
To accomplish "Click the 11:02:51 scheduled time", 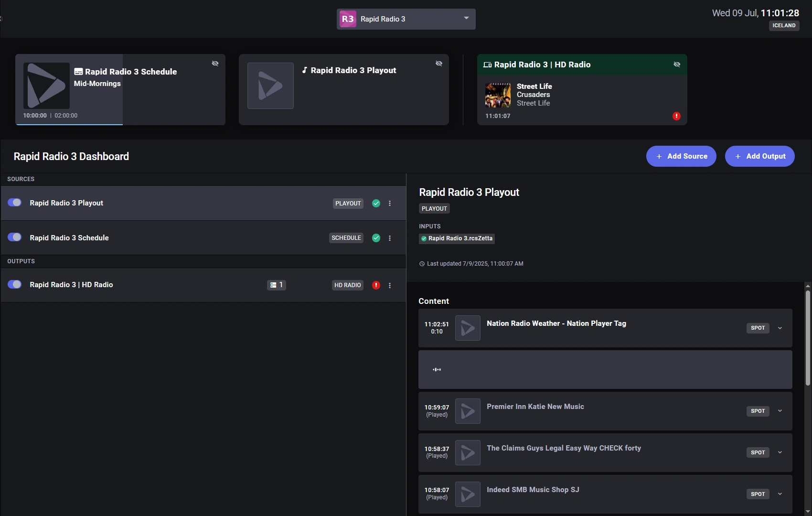I will point(437,324).
